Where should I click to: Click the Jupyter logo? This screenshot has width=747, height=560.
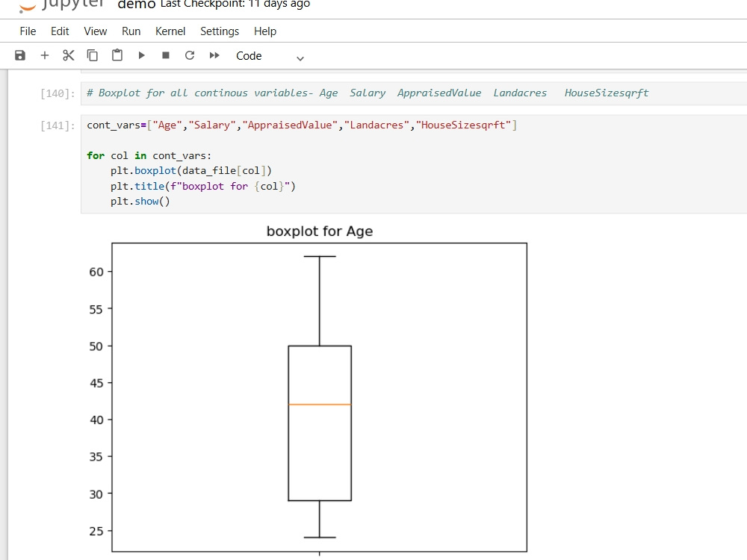pyautogui.click(x=62, y=5)
